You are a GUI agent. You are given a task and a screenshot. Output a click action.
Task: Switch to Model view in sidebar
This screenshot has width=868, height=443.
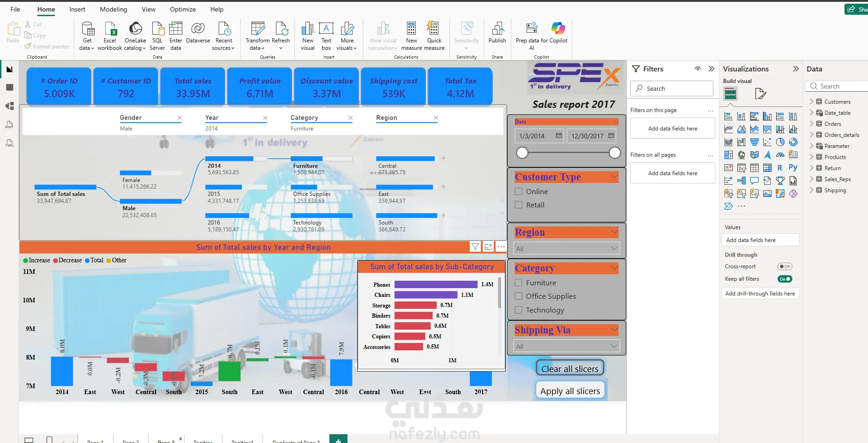tap(10, 106)
